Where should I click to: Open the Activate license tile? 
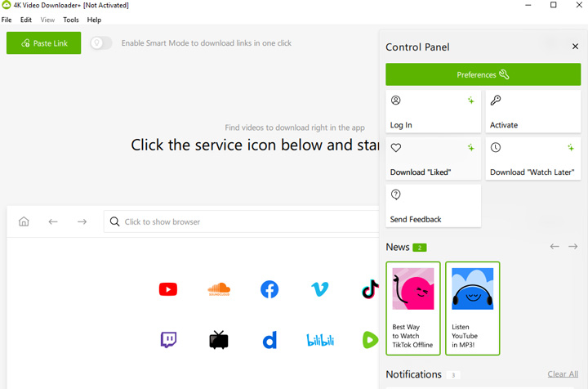[532, 111]
